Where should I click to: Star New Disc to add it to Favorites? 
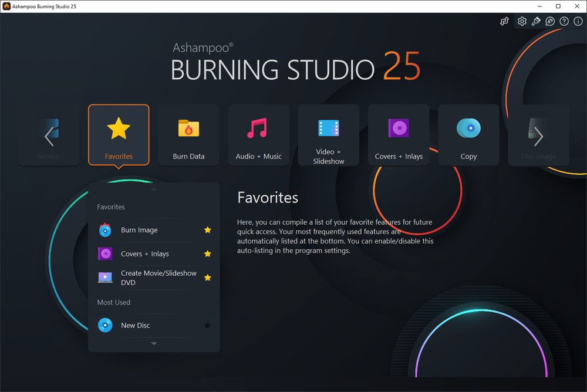207,325
